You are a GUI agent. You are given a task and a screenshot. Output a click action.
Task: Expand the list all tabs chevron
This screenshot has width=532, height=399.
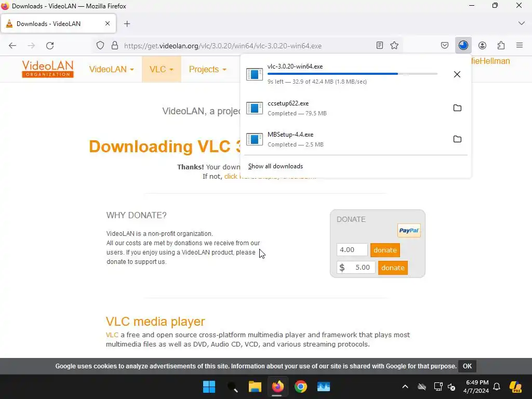522,23
